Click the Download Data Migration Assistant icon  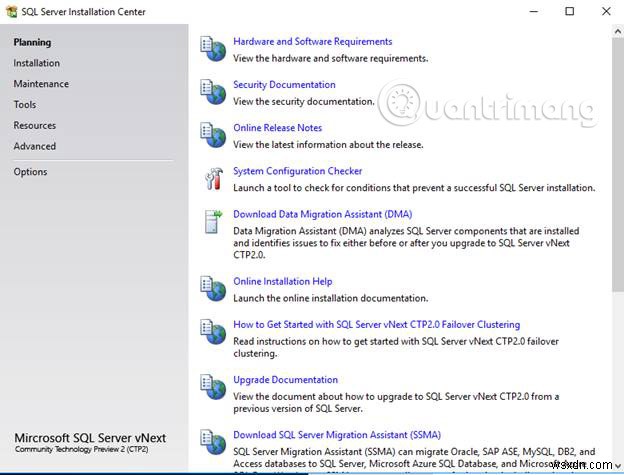[213, 222]
